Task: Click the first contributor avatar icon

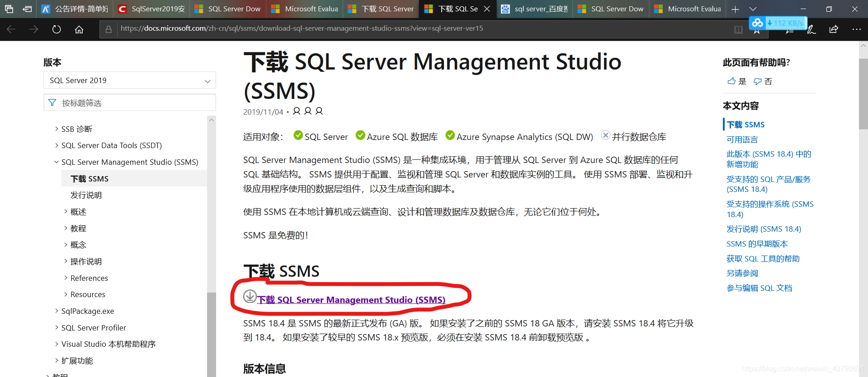Action: point(297,111)
